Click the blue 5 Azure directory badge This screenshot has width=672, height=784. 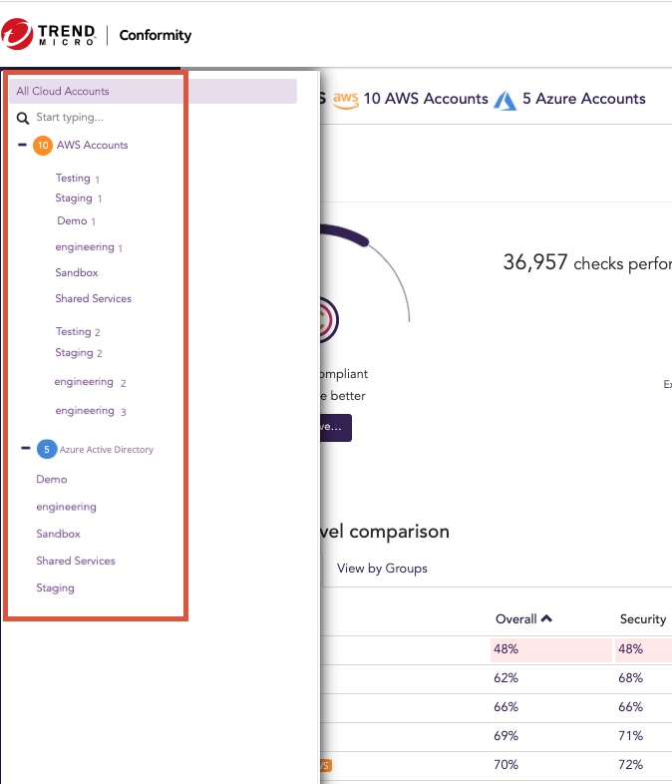click(x=47, y=450)
